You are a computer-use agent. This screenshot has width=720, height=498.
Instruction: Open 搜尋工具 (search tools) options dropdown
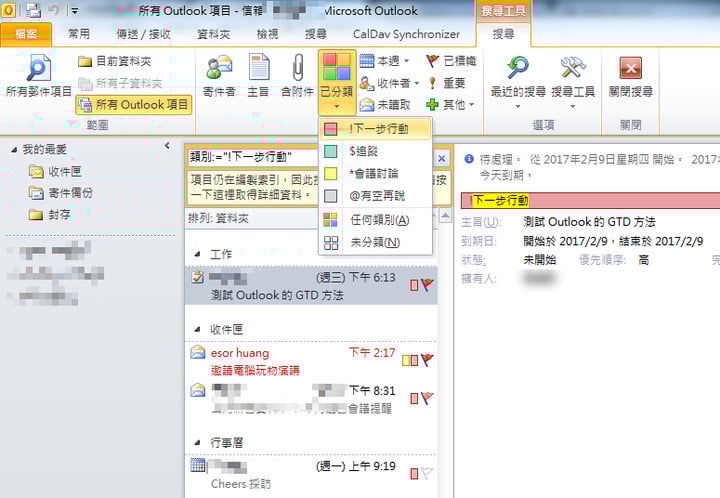pyautogui.click(x=573, y=82)
